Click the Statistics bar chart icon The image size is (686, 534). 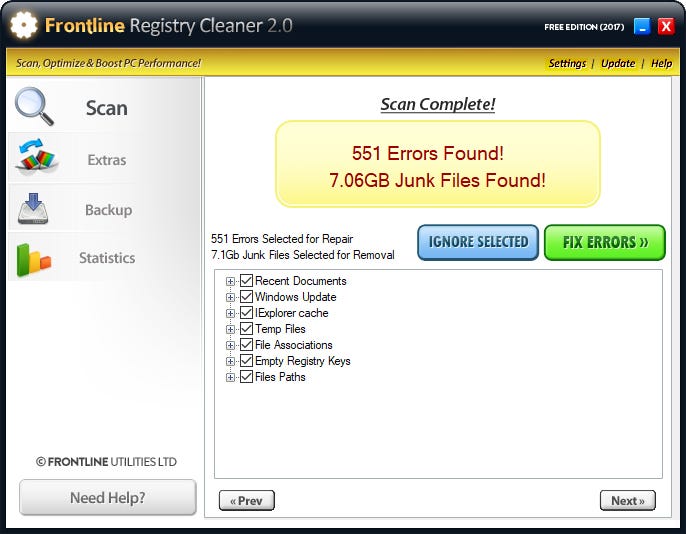pos(34,260)
